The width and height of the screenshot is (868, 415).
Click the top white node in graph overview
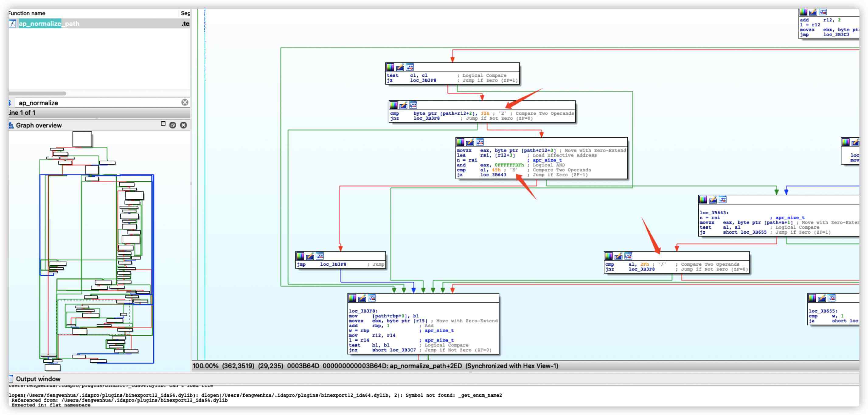(82, 139)
